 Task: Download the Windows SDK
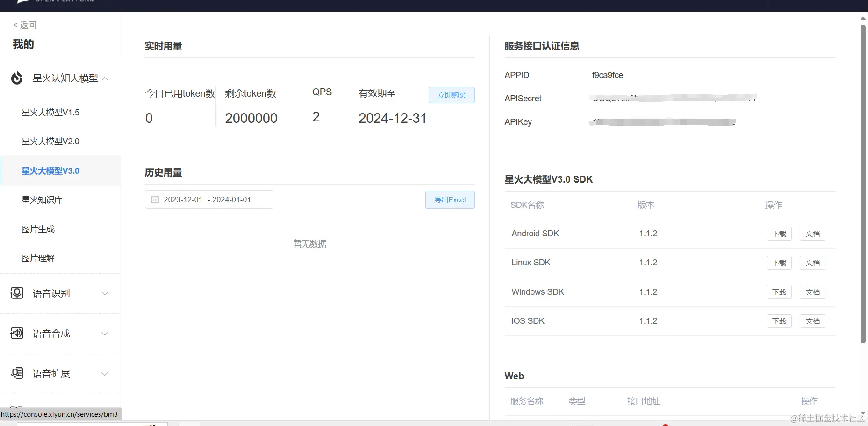point(779,292)
